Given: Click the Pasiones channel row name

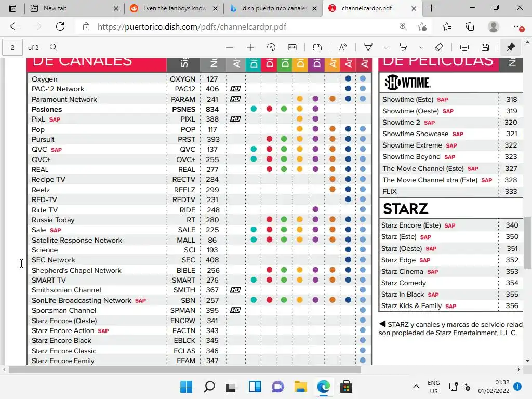Looking at the screenshot, I should click(47, 109).
